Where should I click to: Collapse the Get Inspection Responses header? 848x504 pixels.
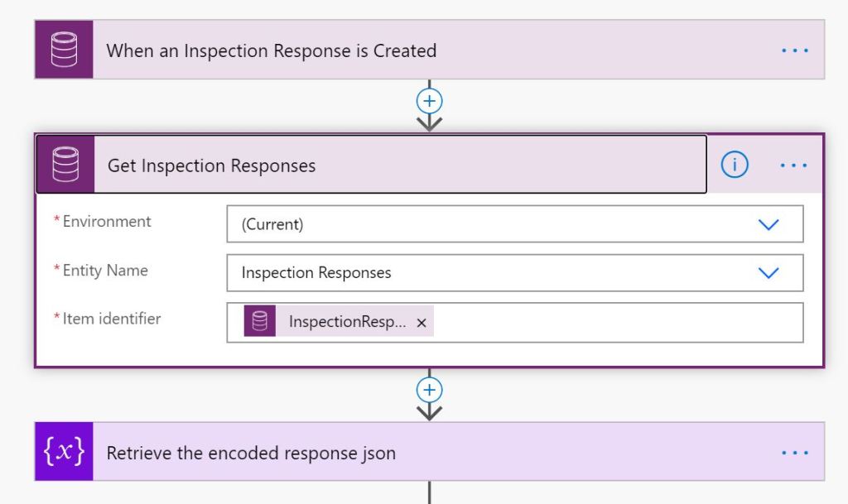click(397, 166)
